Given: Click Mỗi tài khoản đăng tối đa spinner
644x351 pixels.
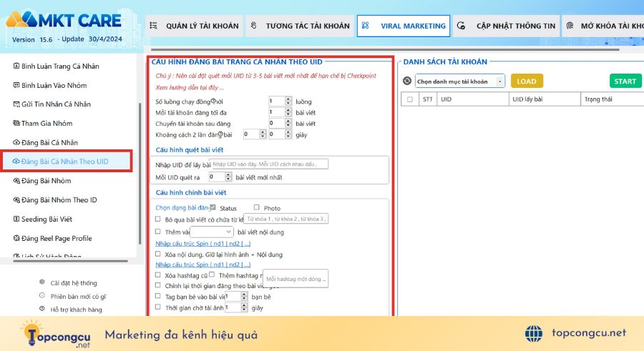Looking at the screenshot, I should click(280, 112).
